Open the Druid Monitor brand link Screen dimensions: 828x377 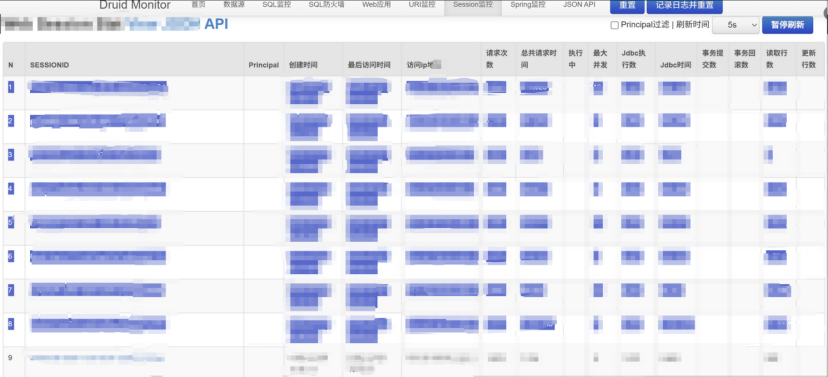135,5
